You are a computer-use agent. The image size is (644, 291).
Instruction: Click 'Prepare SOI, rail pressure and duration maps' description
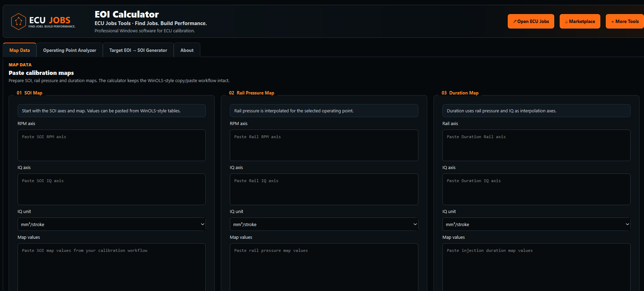pos(119,81)
